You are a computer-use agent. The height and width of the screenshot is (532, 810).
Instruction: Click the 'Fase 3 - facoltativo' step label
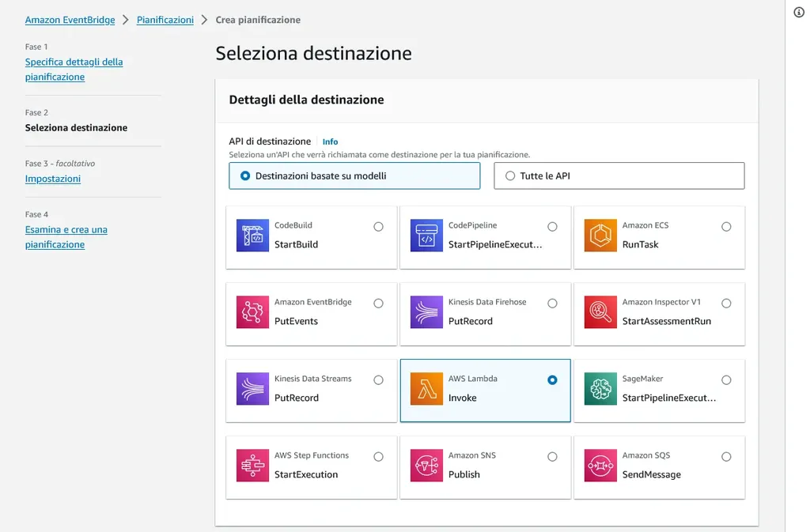[x=60, y=164]
